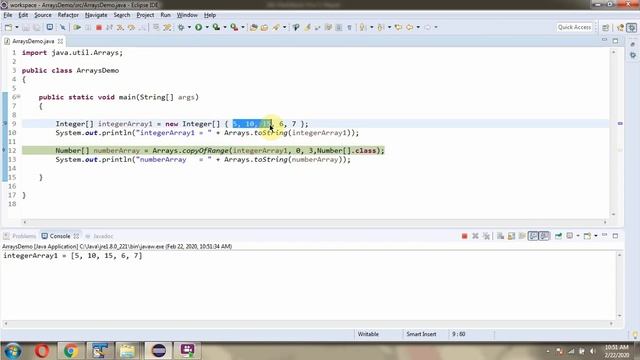This screenshot has height=360, width=640.
Task: Collapse the main method fold marker
Action: click(x=19, y=97)
